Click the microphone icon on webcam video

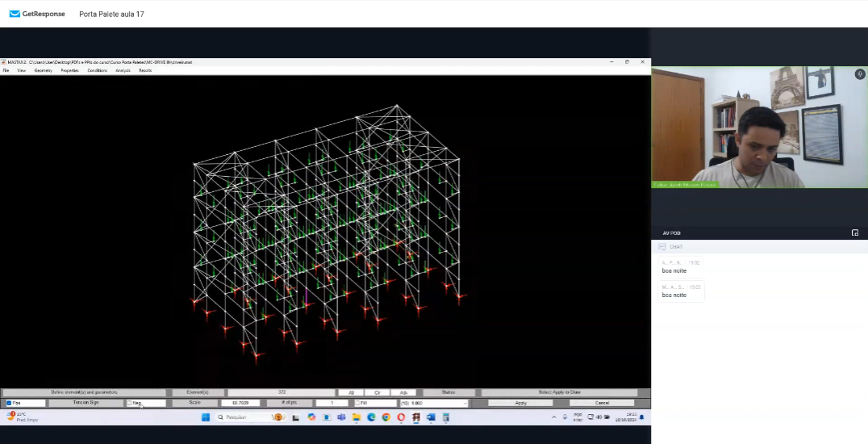tap(860, 73)
